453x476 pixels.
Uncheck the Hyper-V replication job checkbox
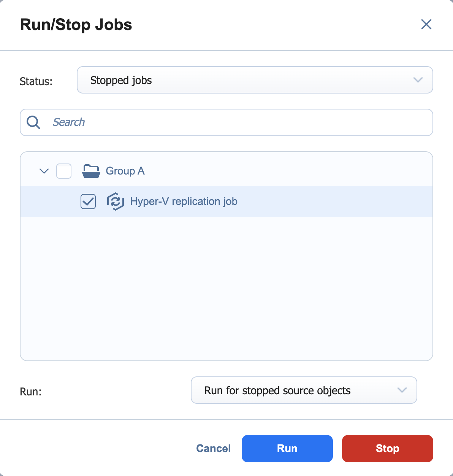click(88, 202)
